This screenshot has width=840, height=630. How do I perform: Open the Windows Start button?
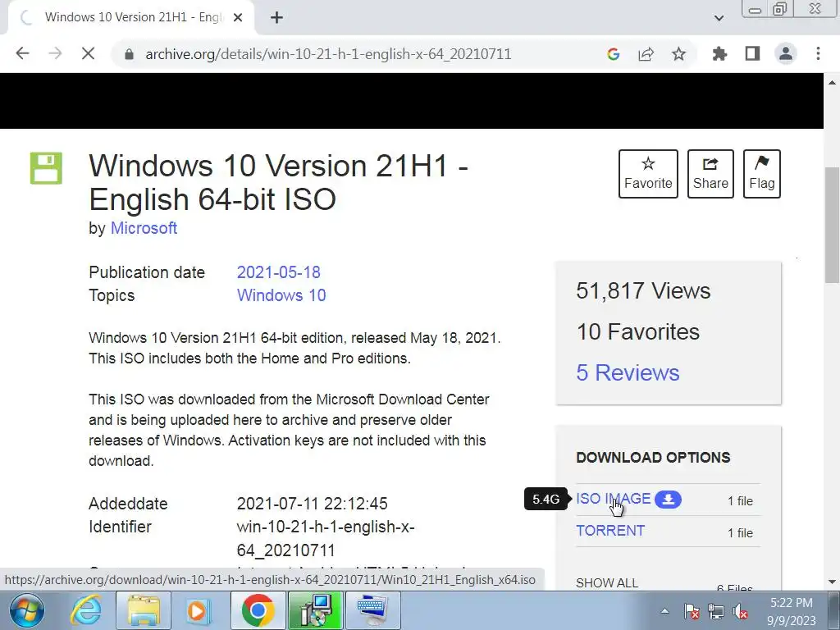(x=27, y=610)
